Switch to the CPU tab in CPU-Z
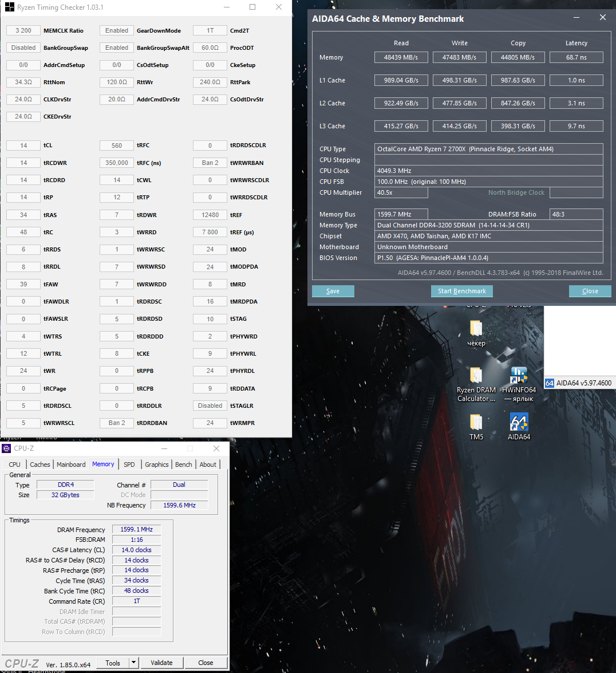The image size is (616, 673). point(14,465)
